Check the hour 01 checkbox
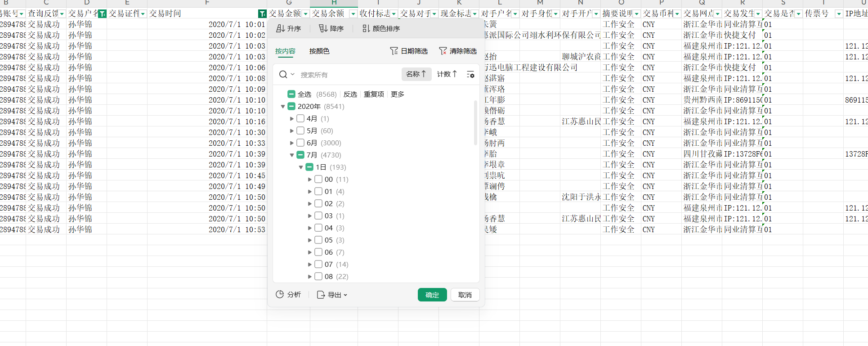This screenshot has width=868, height=346. coord(318,191)
